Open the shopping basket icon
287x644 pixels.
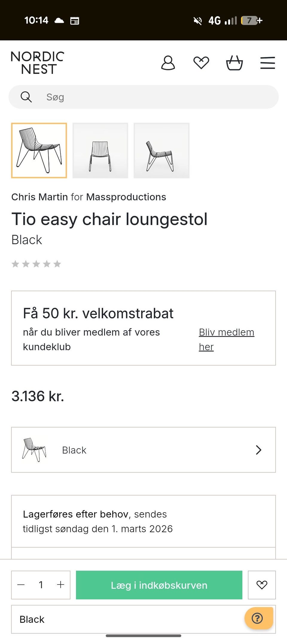pos(234,63)
